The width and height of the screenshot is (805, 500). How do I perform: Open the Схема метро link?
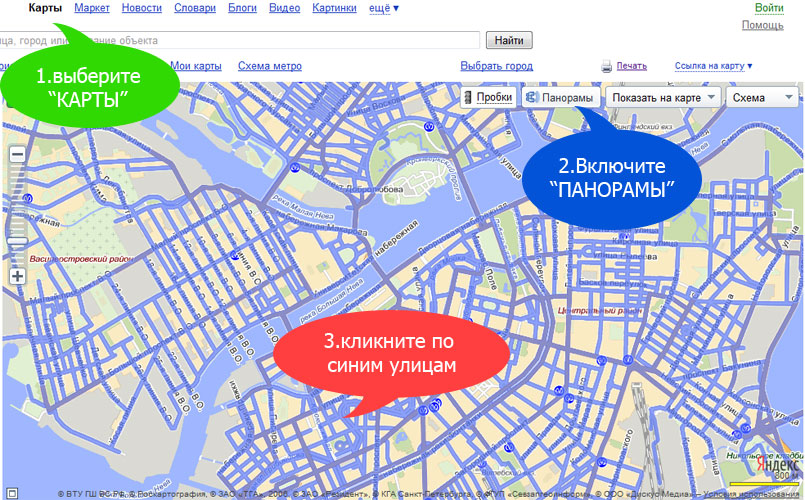(270, 66)
